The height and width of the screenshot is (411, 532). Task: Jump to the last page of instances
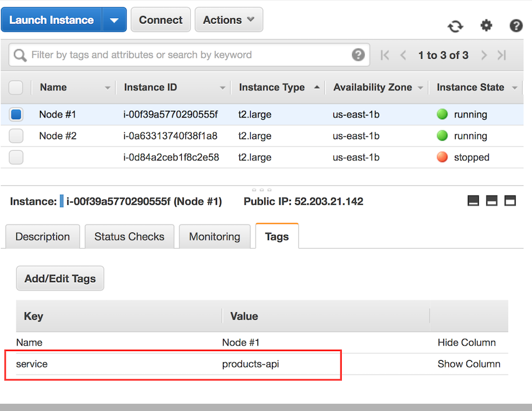pos(502,54)
